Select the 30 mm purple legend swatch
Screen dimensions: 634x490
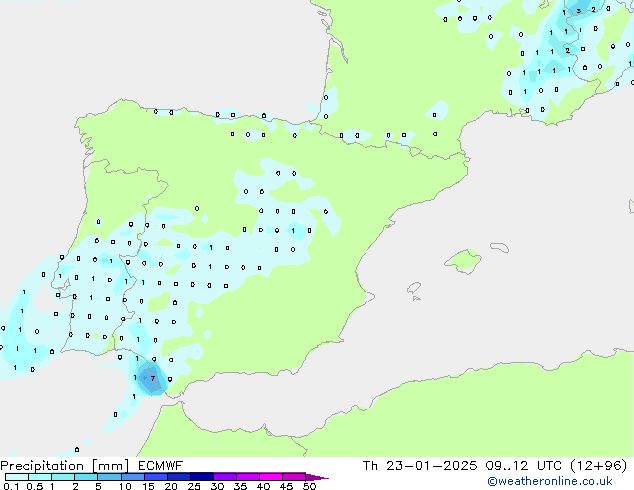pyautogui.click(x=226, y=477)
